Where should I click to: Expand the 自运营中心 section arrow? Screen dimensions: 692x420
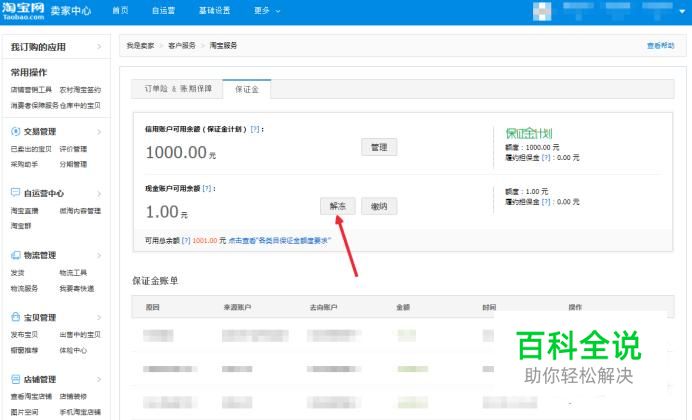(99, 193)
